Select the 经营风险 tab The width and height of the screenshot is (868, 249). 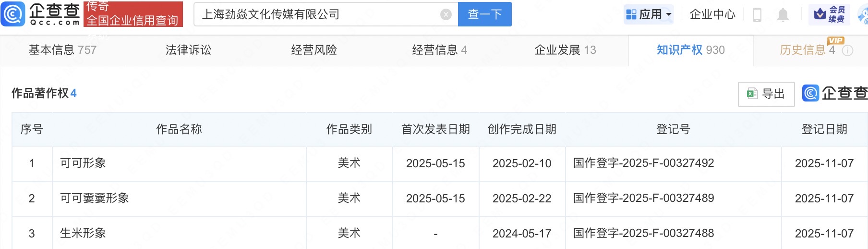pos(314,50)
